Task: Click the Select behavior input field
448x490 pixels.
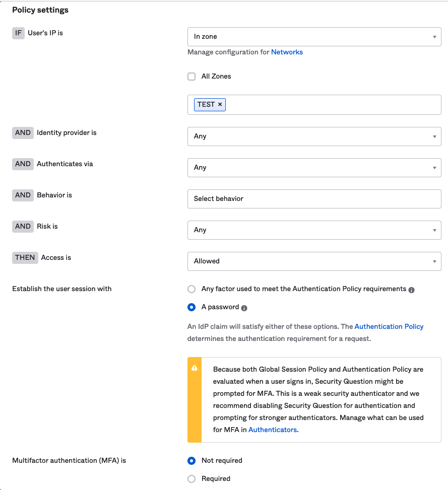Action: pyautogui.click(x=314, y=199)
